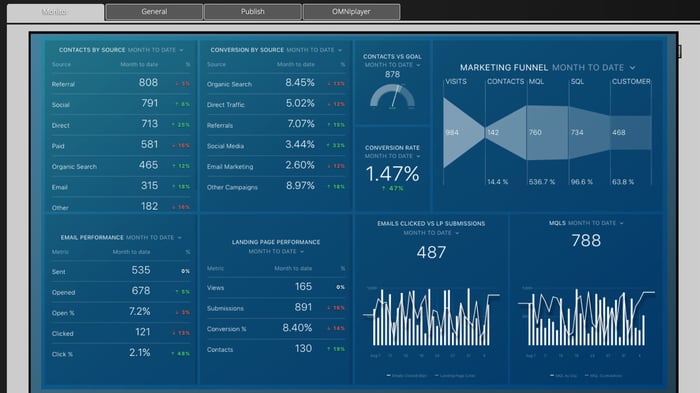The image size is (700, 393).
Task: Select the Referral row value 808
Action: tap(148, 83)
